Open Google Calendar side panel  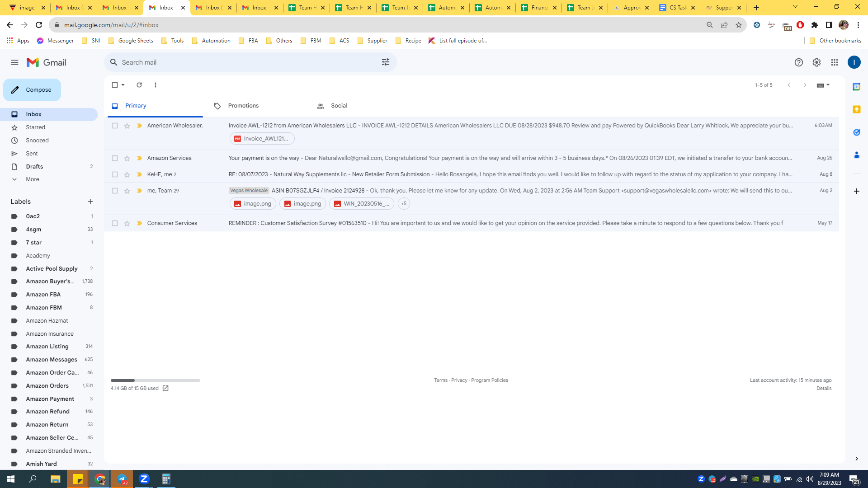[x=856, y=87]
